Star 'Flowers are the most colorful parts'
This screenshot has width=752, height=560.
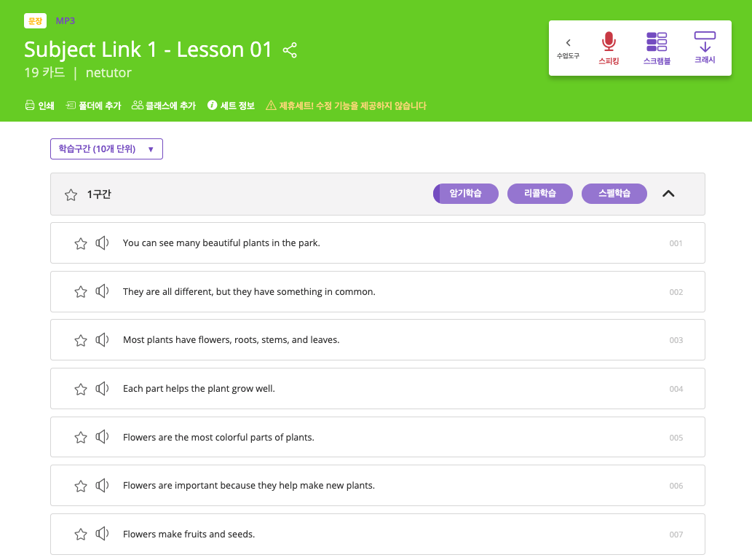click(x=81, y=437)
